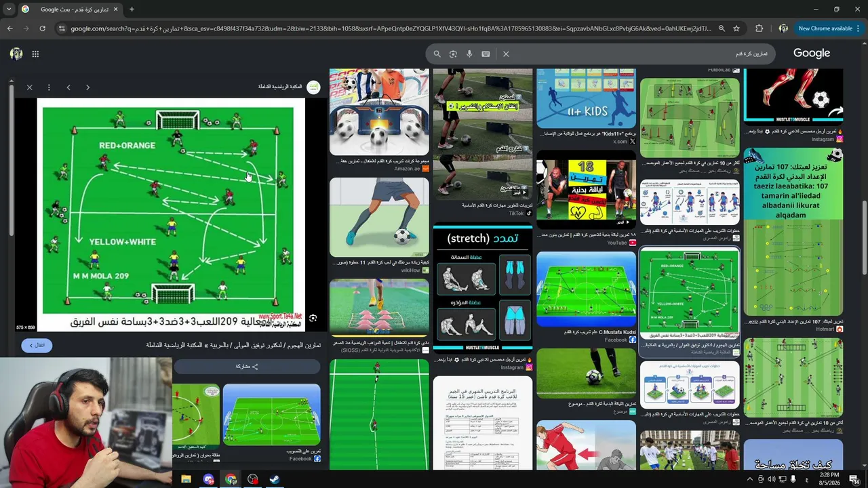Image resolution: width=868 pixels, height=488 pixels.
Task: Open File Explorer from the taskbar
Action: tap(186, 479)
